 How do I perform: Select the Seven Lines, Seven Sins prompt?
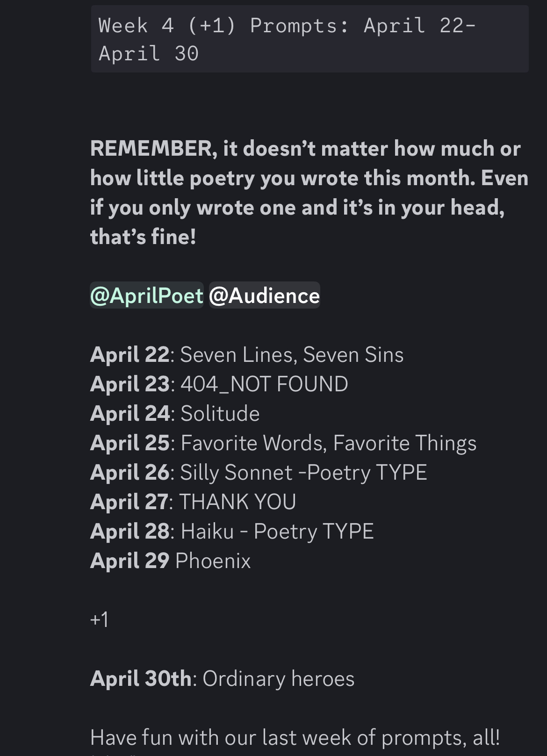coord(292,354)
